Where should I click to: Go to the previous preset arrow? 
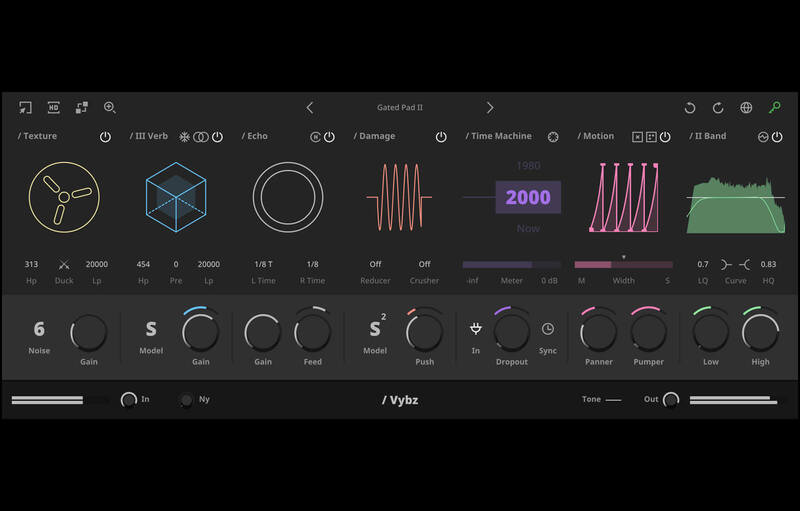pos(310,108)
